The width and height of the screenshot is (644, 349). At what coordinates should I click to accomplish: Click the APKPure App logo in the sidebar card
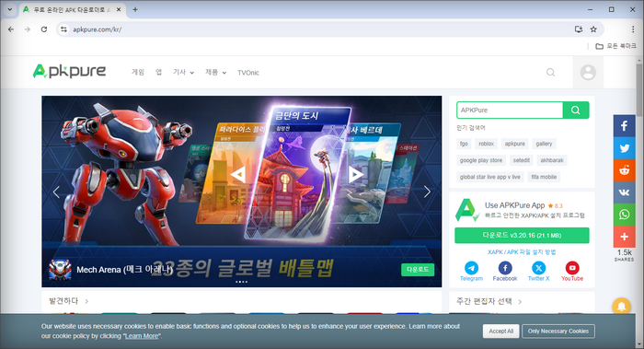(x=467, y=210)
